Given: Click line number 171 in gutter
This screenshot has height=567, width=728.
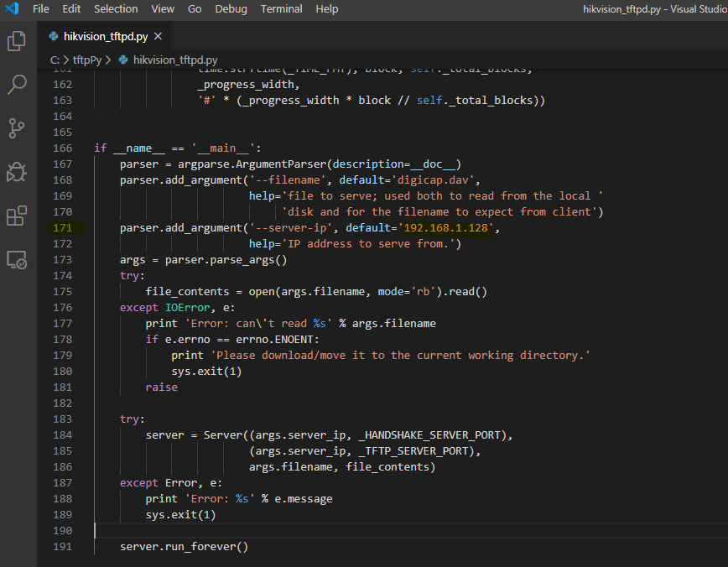Looking at the screenshot, I should (63, 227).
